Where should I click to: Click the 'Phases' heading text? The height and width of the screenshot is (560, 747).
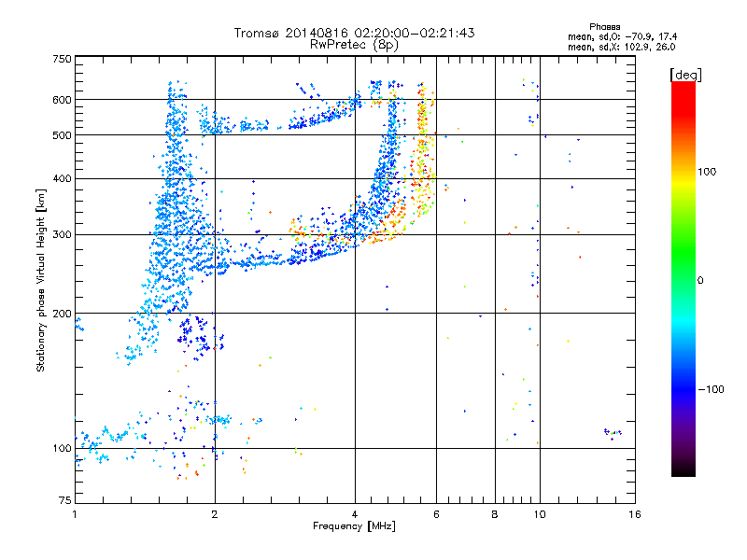click(x=604, y=27)
